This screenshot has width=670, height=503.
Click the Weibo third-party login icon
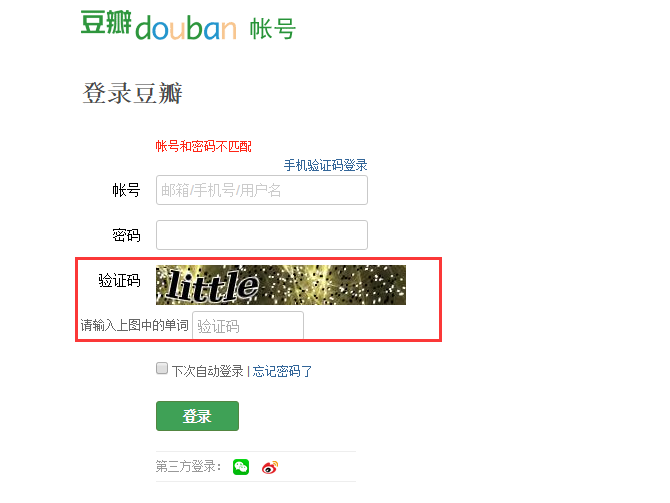click(x=270, y=467)
